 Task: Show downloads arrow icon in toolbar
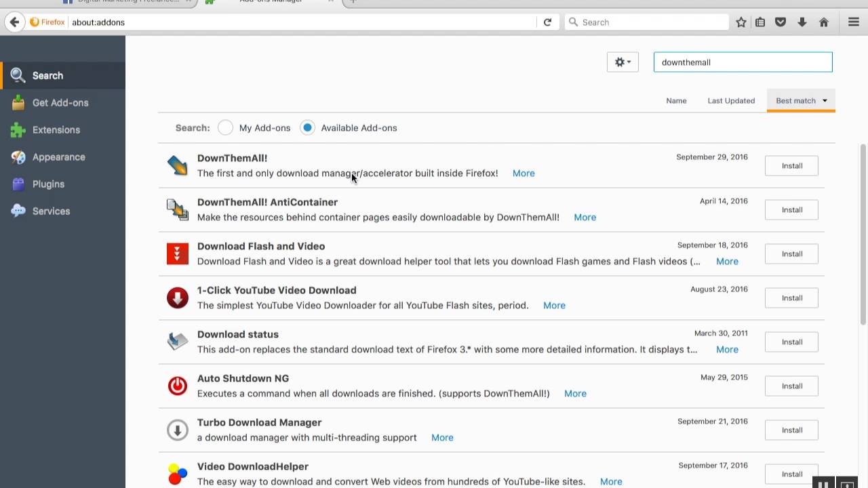802,22
